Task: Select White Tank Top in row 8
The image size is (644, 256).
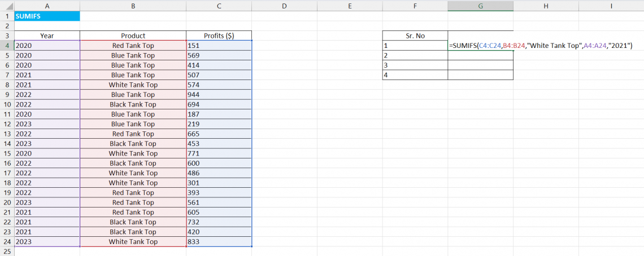Action: (x=133, y=85)
